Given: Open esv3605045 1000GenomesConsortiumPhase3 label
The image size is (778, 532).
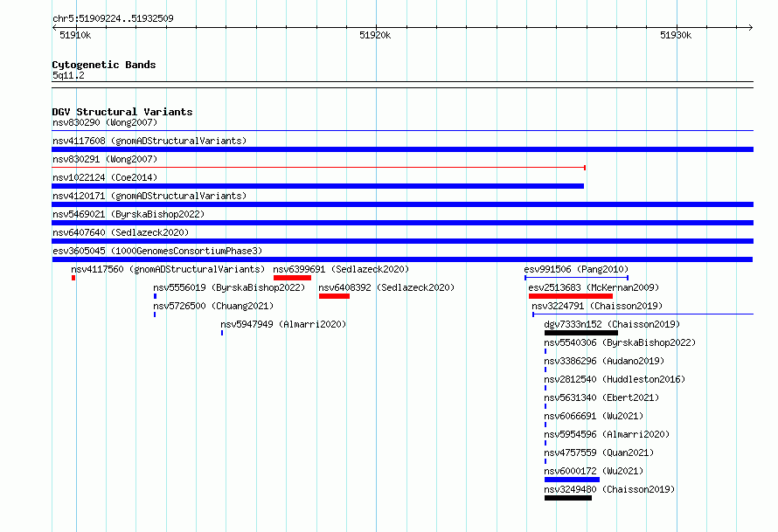Looking at the screenshot, I should tap(157, 251).
